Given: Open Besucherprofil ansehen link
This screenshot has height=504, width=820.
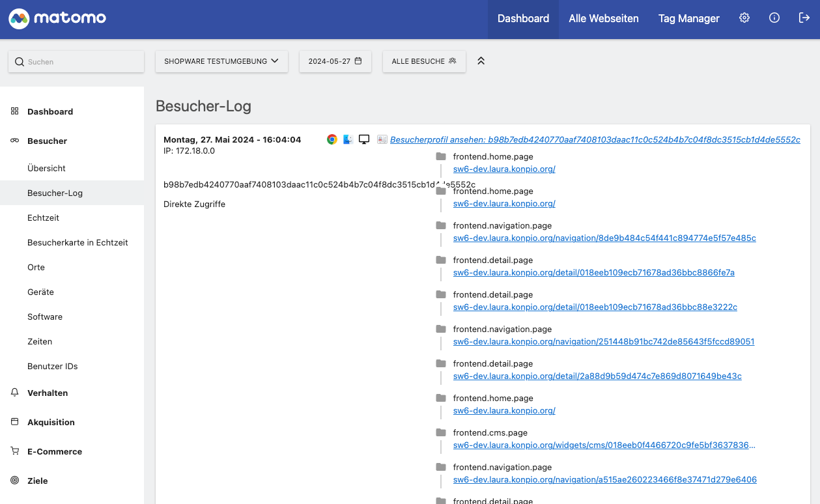Looking at the screenshot, I should (595, 139).
